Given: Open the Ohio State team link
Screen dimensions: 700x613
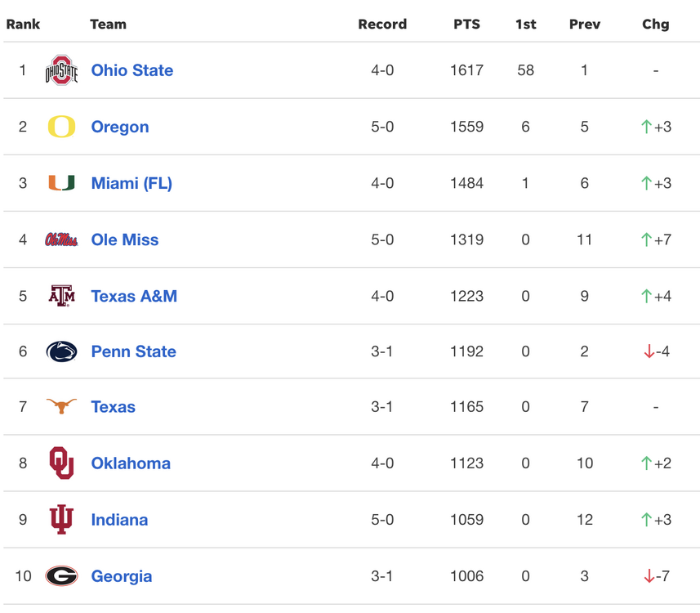Looking at the screenshot, I should tap(132, 70).
